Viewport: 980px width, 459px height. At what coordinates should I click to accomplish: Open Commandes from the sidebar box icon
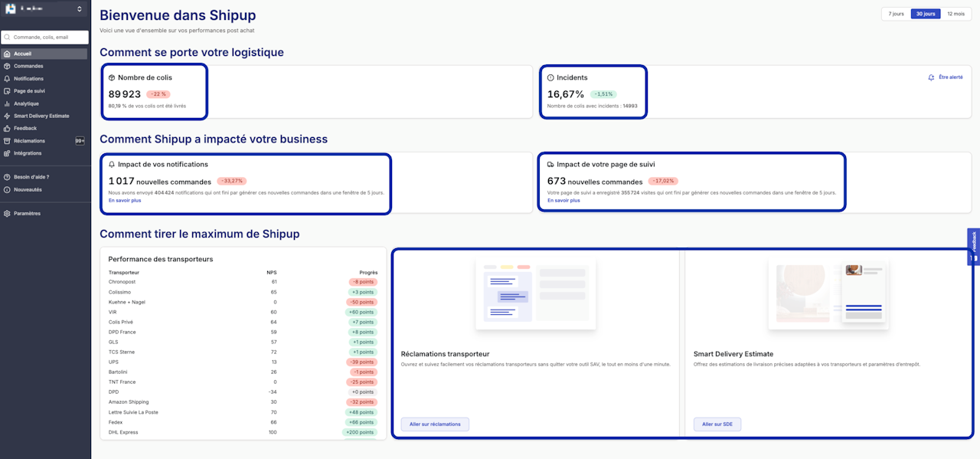(x=7, y=66)
